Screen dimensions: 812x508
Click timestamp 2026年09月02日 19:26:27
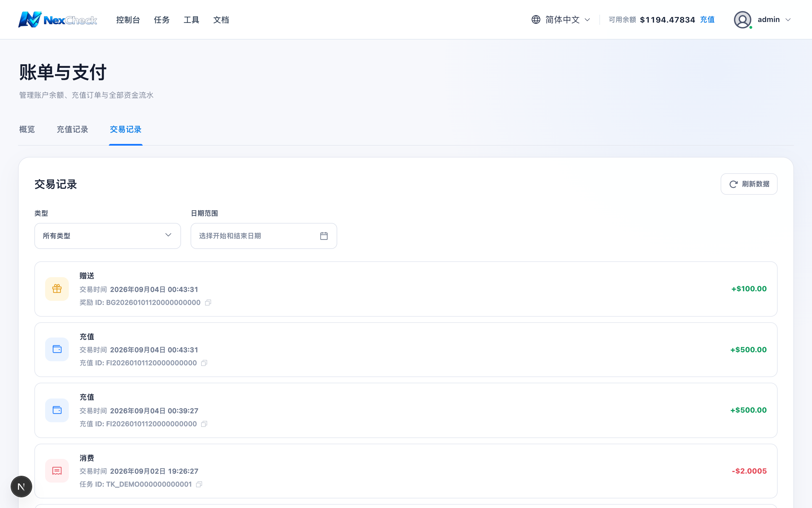coord(154,471)
